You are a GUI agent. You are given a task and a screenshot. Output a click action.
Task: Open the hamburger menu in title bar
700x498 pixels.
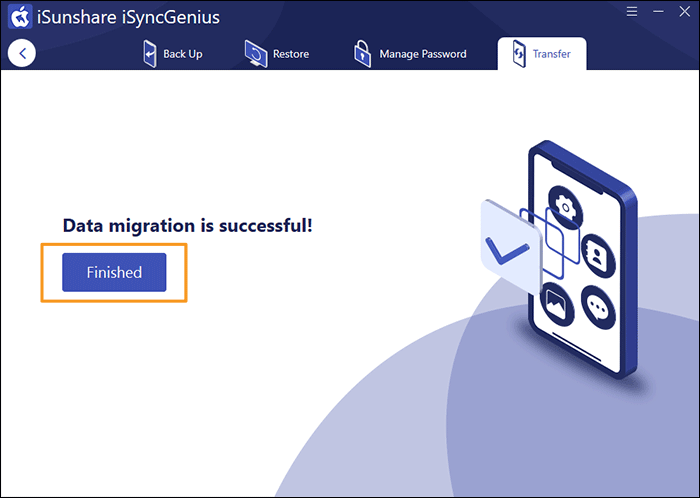[632, 12]
